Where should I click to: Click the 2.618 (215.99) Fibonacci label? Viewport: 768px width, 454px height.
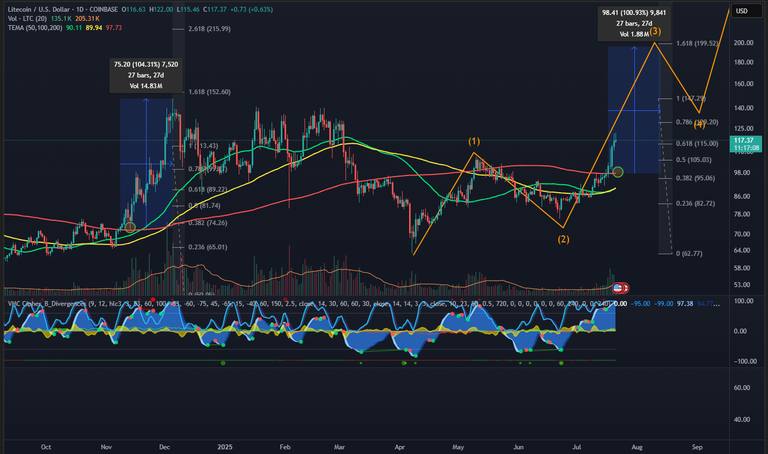coord(209,29)
